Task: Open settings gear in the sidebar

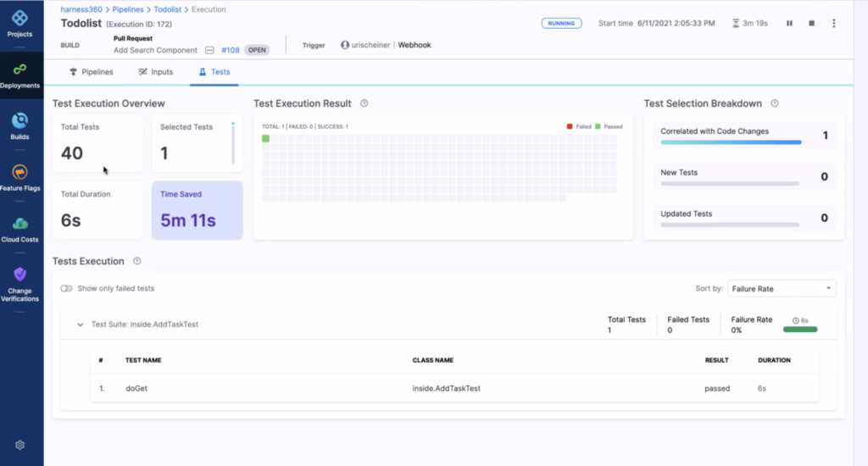Action: pyautogui.click(x=20, y=445)
